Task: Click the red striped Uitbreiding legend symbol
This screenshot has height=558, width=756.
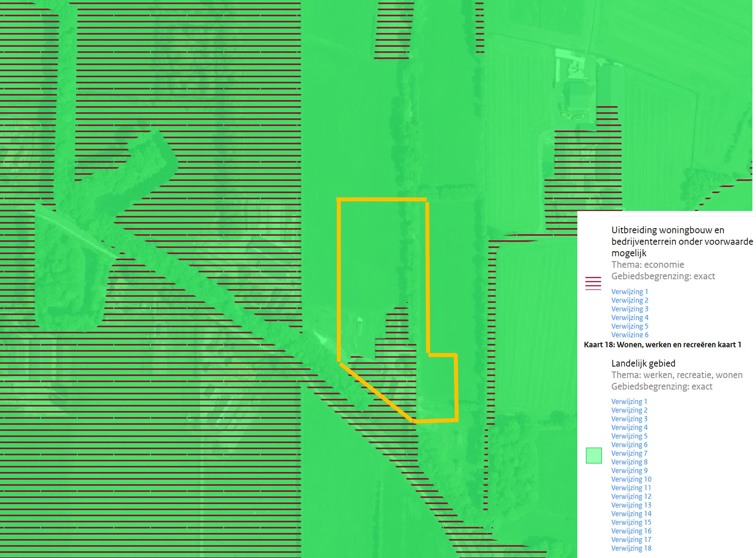Action: tap(593, 283)
